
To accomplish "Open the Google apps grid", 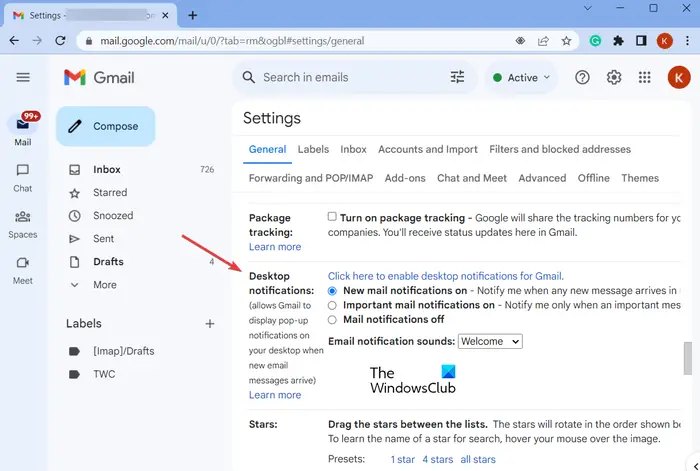I will pos(644,77).
